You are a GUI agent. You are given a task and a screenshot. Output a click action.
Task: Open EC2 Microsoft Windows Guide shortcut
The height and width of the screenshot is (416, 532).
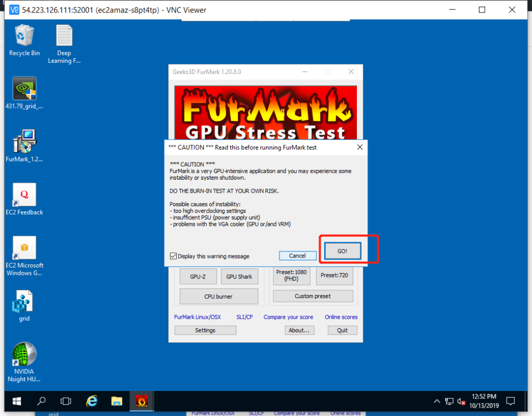[x=24, y=248]
